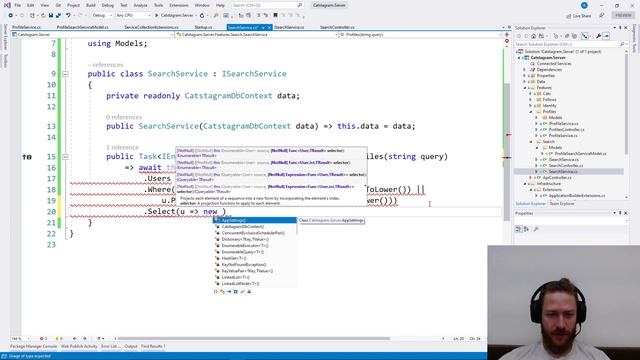Screen dimensions: 640x360
Task: Collapse the SearchService class outline at line 9
Action: [65, 74]
